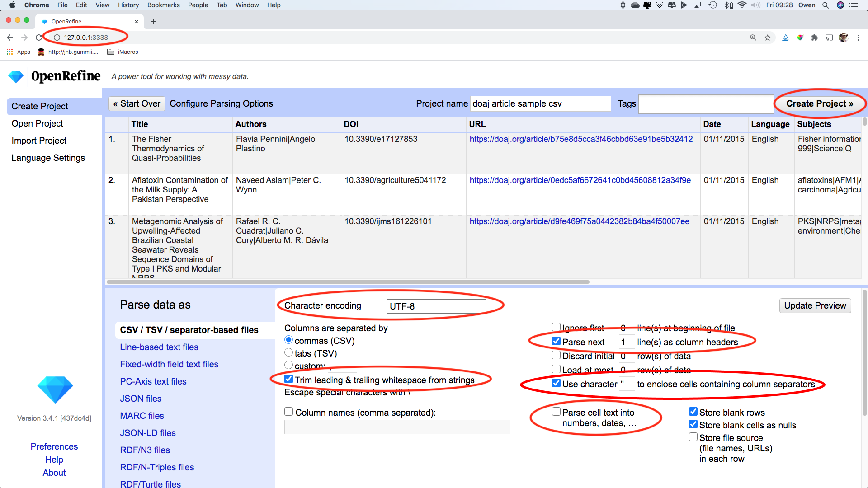The width and height of the screenshot is (868, 488).
Task: Select tabs TSV radio button option
Action: coord(288,353)
